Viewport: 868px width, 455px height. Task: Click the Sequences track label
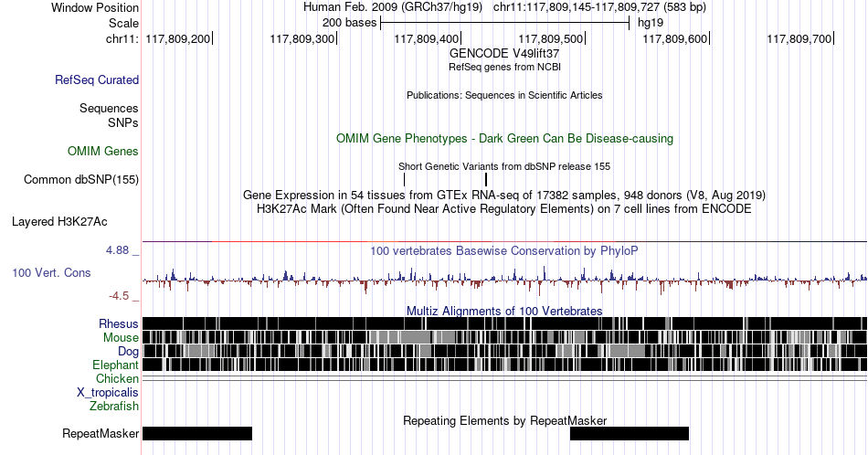[109, 108]
